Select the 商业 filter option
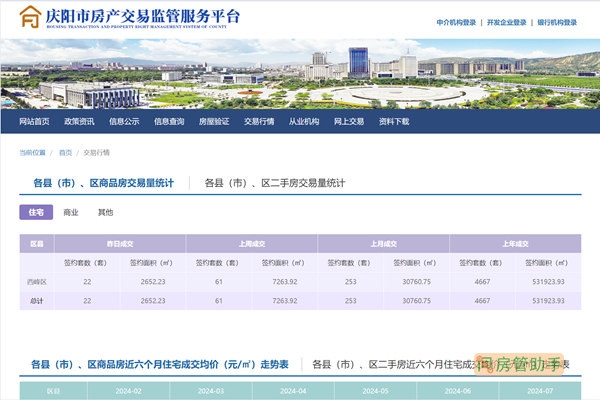 [71, 212]
